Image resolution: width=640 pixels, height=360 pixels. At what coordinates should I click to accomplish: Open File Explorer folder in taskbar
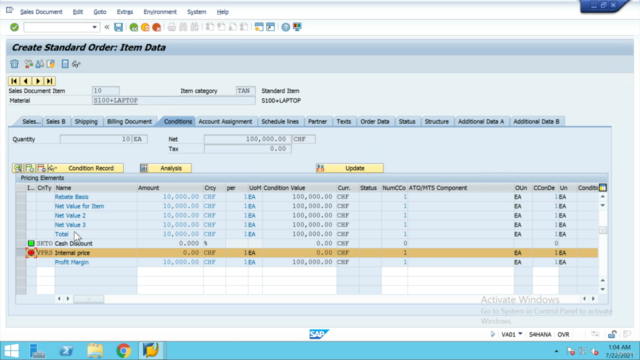[x=95, y=351]
